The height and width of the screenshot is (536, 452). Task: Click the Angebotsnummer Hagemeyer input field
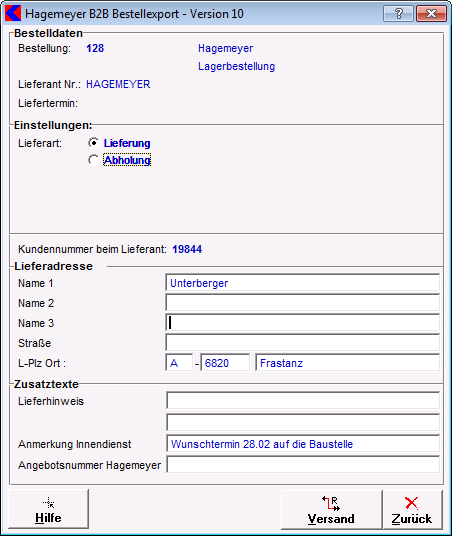click(x=303, y=465)
